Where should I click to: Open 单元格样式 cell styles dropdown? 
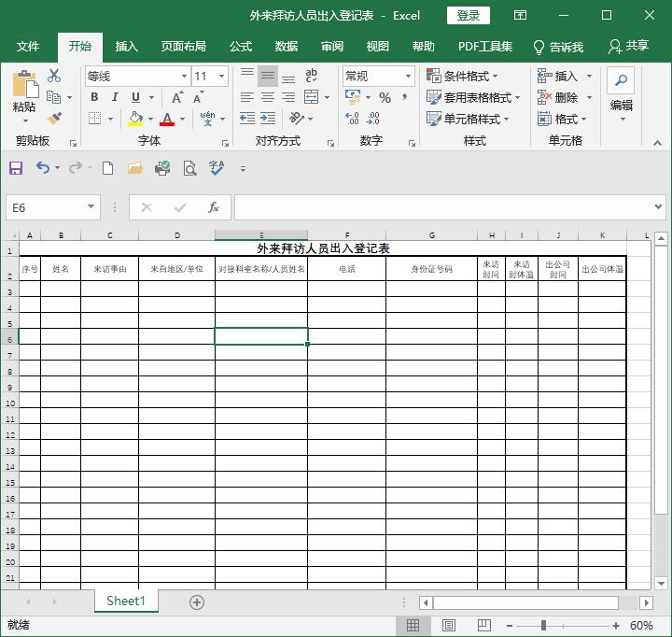[468, 119]
